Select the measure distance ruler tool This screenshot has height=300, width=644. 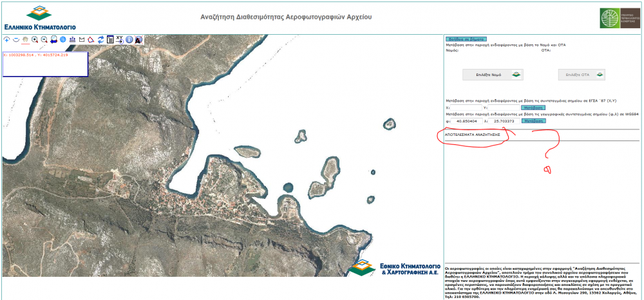pyautogui.click(x=73, y=39)
